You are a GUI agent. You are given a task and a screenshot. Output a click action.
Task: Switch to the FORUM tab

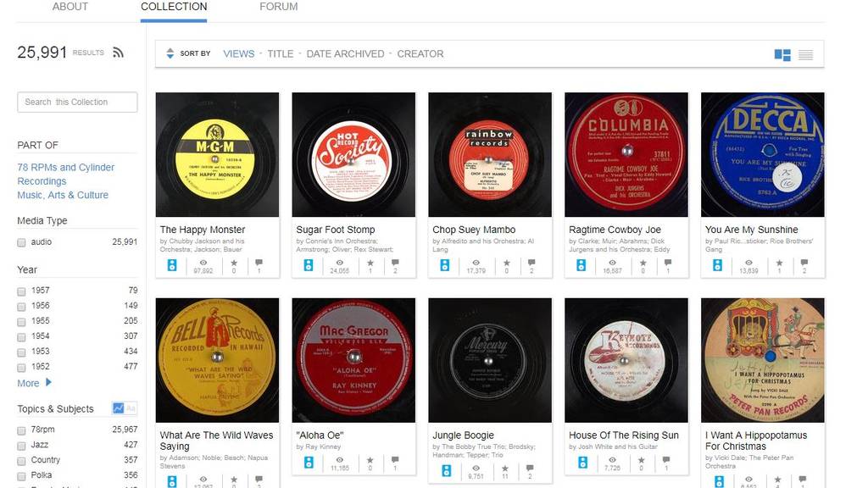coord(278,6)
